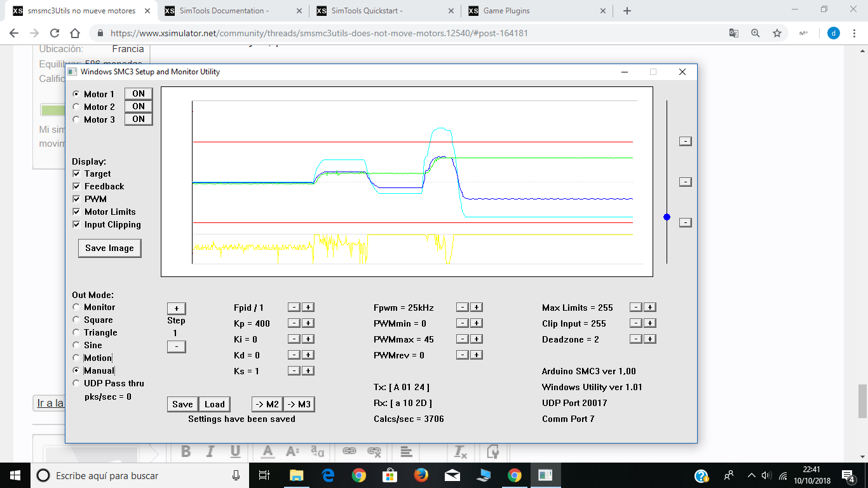Increase Fpid value
This screenshot has width=868, height=488.
point(308,307)
